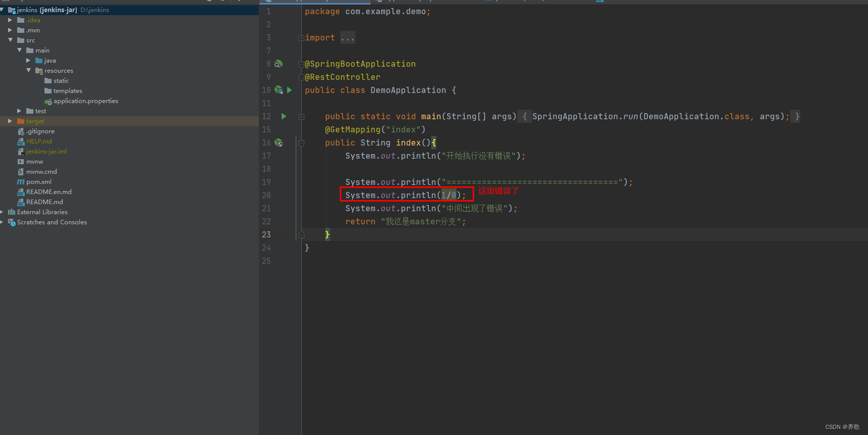Collapse the main folder
868x435 pixels.
coord(19,50)
